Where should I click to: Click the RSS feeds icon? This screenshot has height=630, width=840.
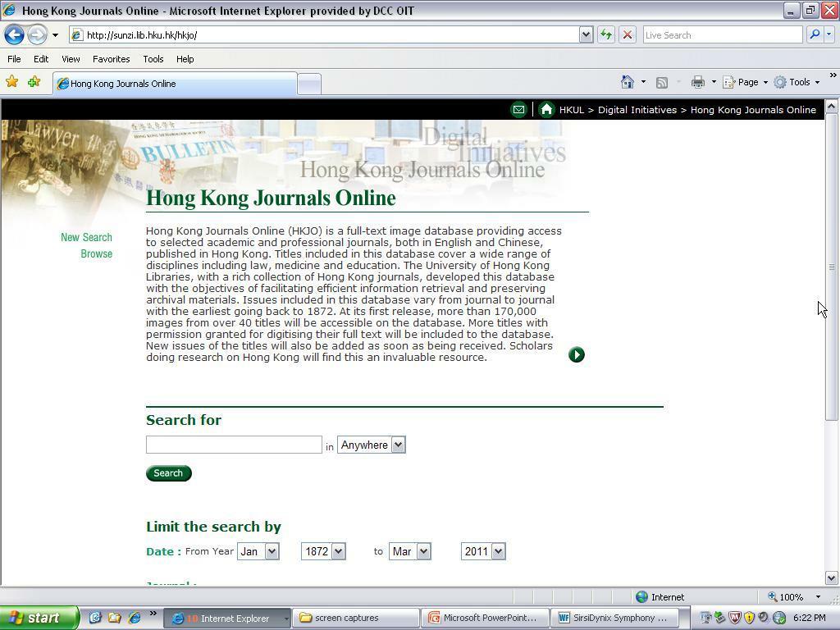point(662,82)
